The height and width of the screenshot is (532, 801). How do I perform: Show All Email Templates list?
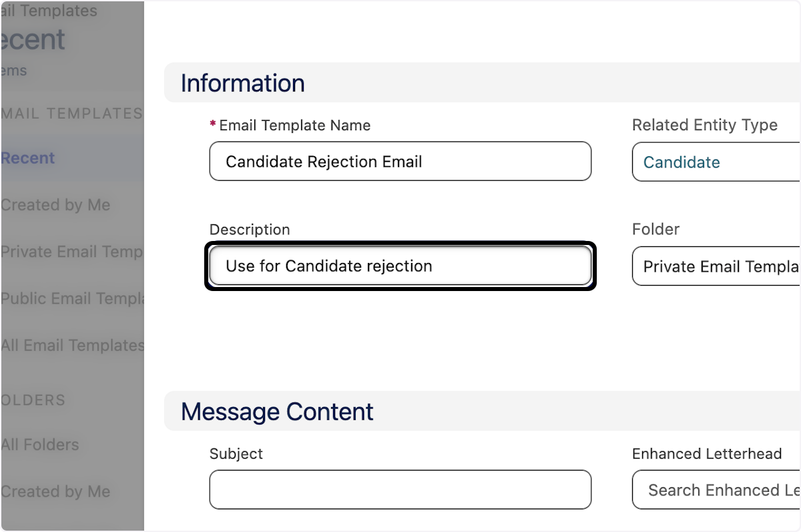pos(72,345)
